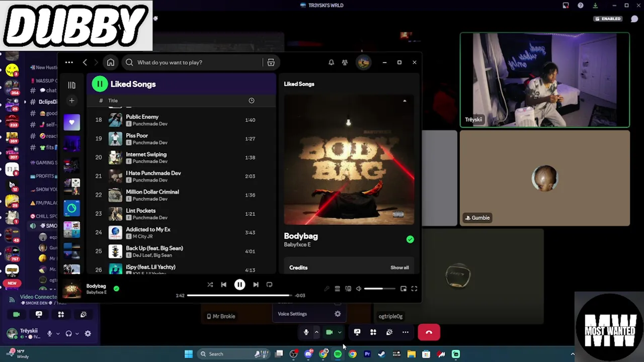Seek within the song progress bar
Screen dimensions: 644x362
click(239, 296)
